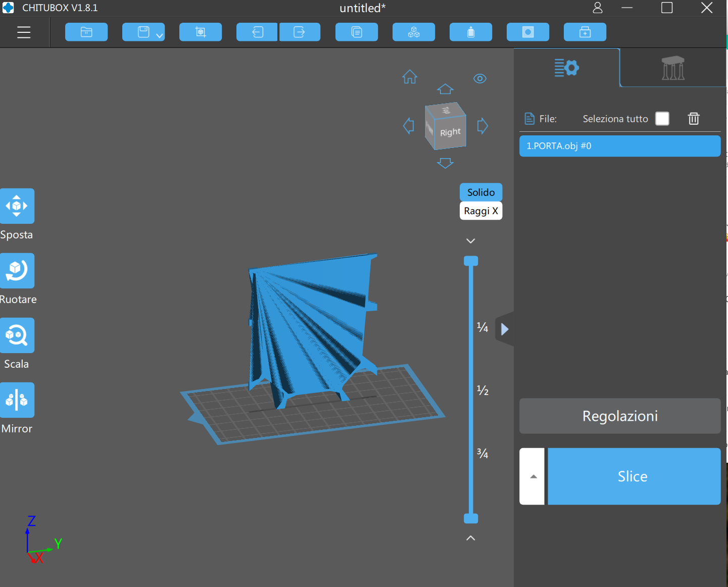The image size is (728, 587).
Task: Open Regolazioni settings button
Action: pyautogui.click(x=620, y=416)
